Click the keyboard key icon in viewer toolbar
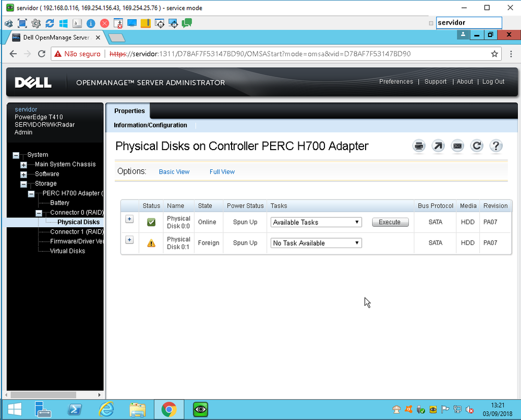Image resolution: width=521 pixels, height=420 pixels. point(77,23)
